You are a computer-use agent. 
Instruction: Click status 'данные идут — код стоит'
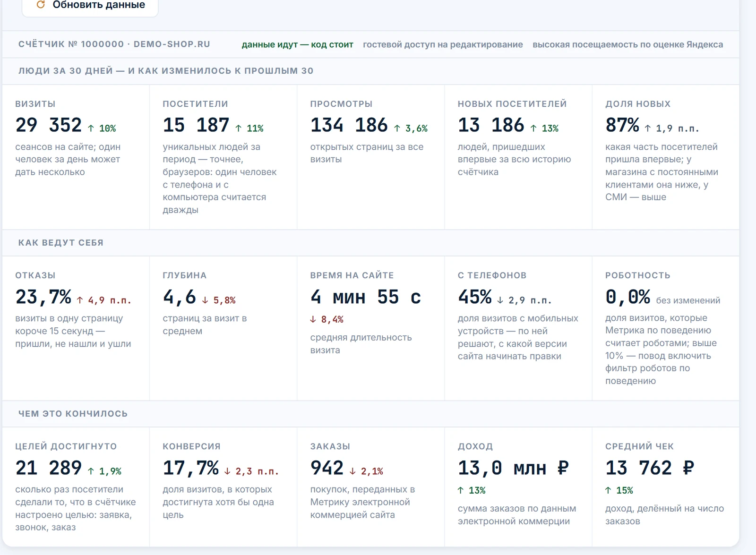coord(297,44)
